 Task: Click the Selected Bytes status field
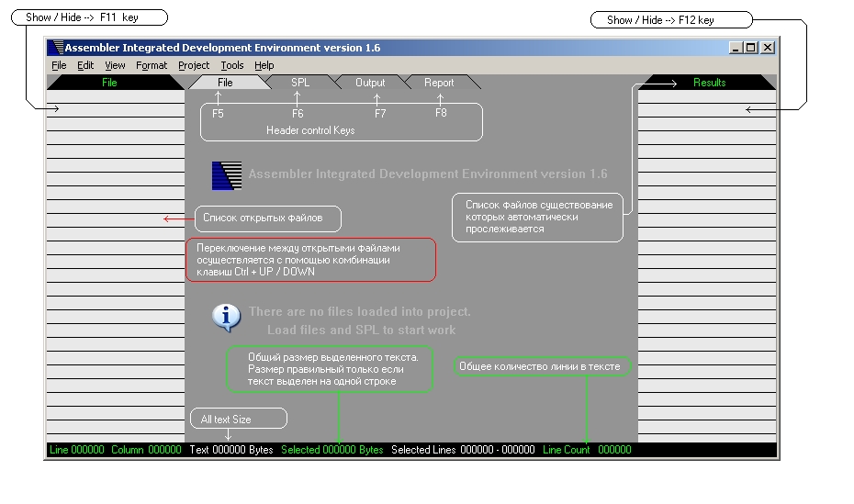click(x=331, y=450)
